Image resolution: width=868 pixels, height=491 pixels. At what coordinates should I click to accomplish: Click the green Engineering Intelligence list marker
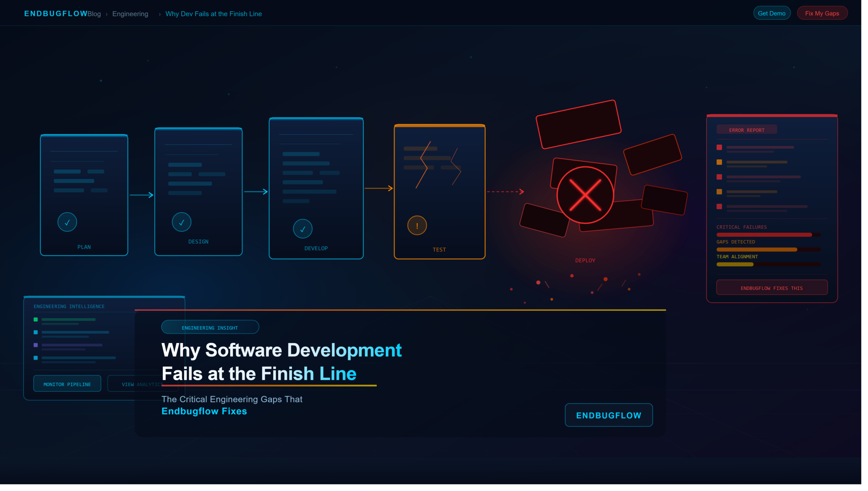[36, 320]
